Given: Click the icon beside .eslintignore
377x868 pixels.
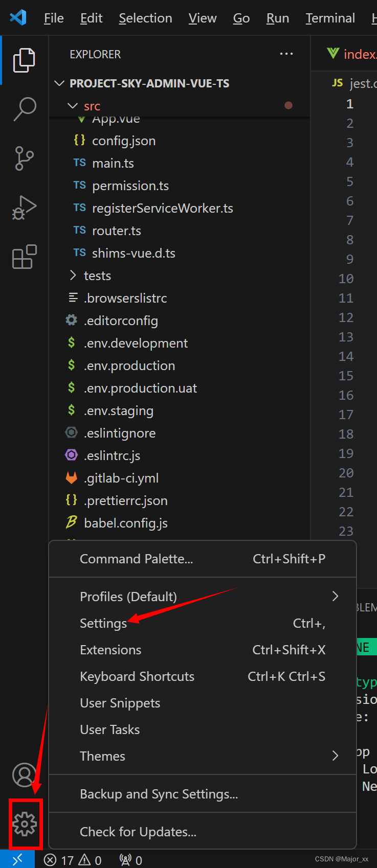Looking at the screenshot, I should (x=72, y=432).
